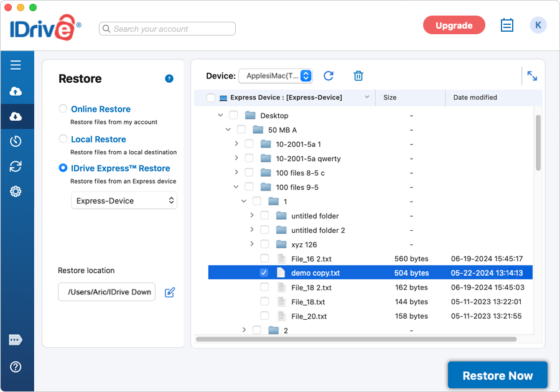Screen dimensions: 560x392
Task: Click the Upgrade button
Action: 454,26
